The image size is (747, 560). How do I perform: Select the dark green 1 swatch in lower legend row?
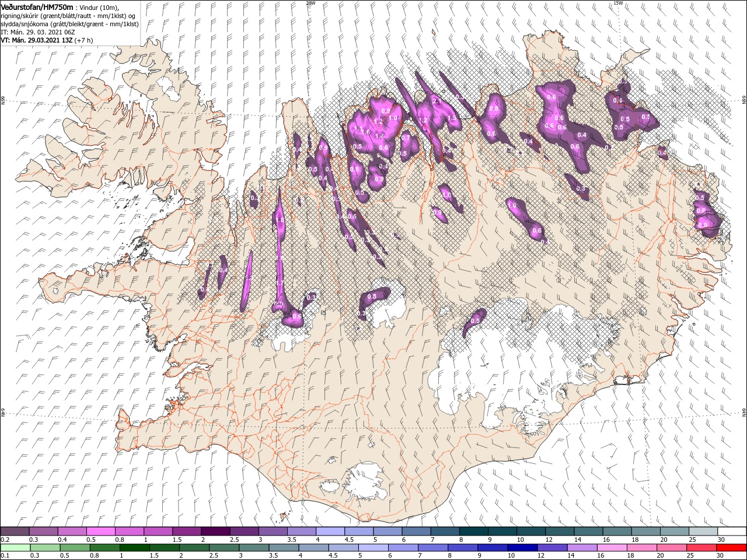tap(134, 548)
